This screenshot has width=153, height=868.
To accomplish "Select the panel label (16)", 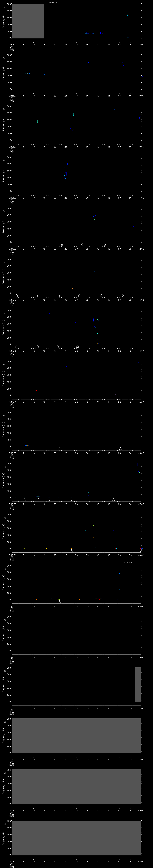I will 3,773.
